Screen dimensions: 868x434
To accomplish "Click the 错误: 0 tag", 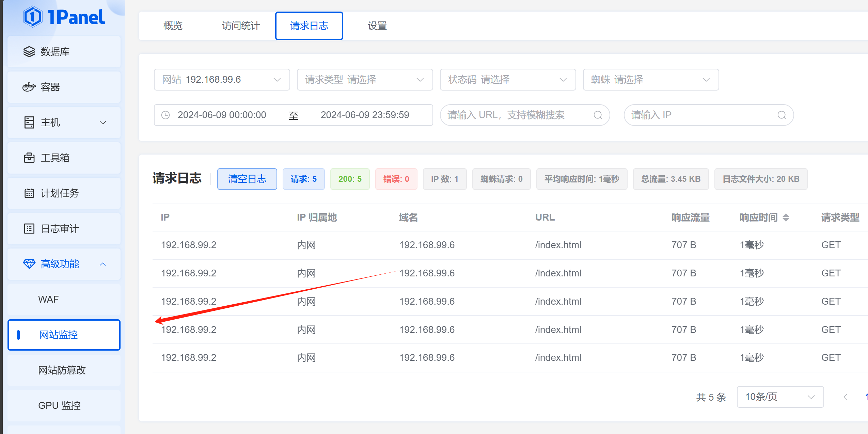I will 396,179.
